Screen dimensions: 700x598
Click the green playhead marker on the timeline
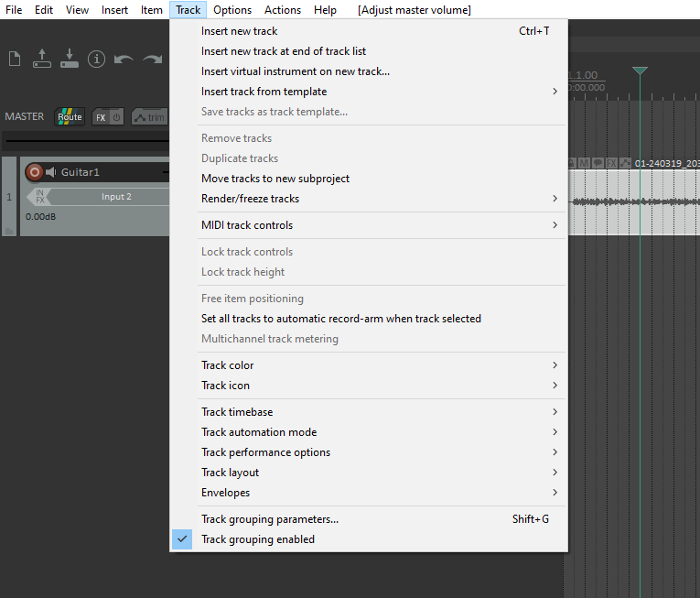640,71
